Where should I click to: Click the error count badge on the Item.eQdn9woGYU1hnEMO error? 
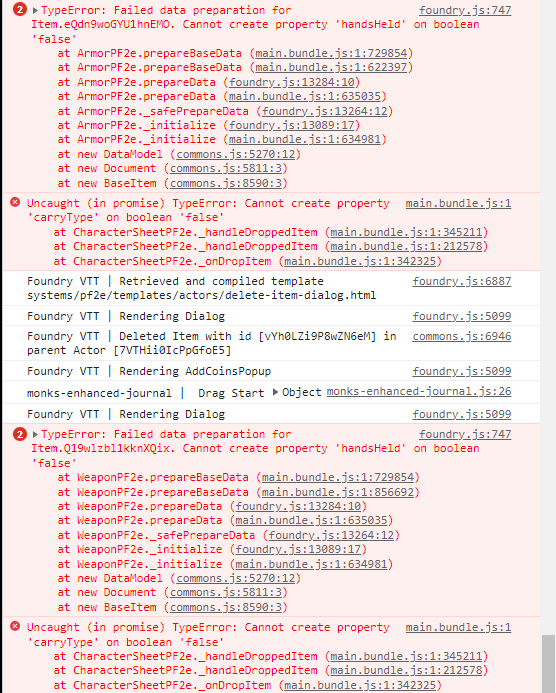pyautogui.click(x=20, y=9)
